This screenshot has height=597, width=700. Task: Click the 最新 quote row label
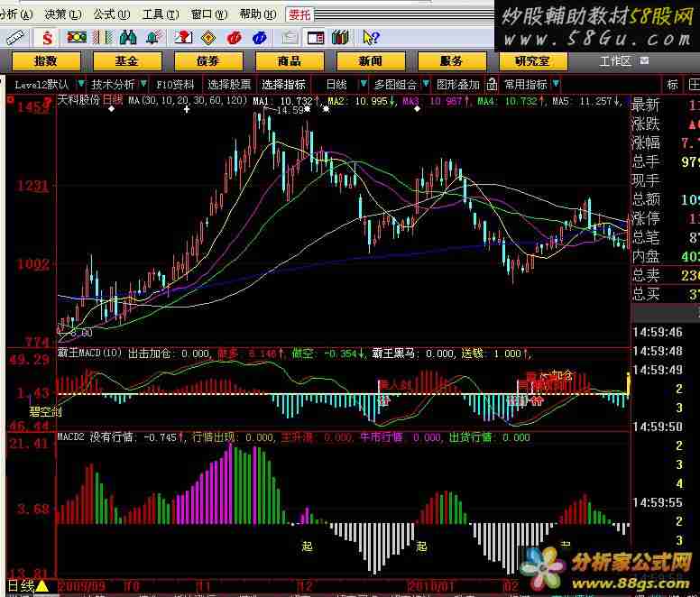click(x=646, y=105)
